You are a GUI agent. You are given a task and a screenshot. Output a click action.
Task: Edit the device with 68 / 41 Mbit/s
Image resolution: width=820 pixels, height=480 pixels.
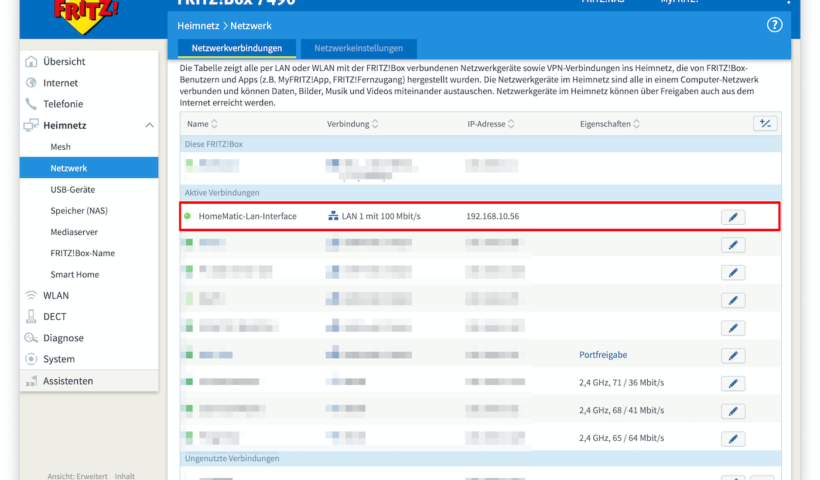click(x=733, y=412)
